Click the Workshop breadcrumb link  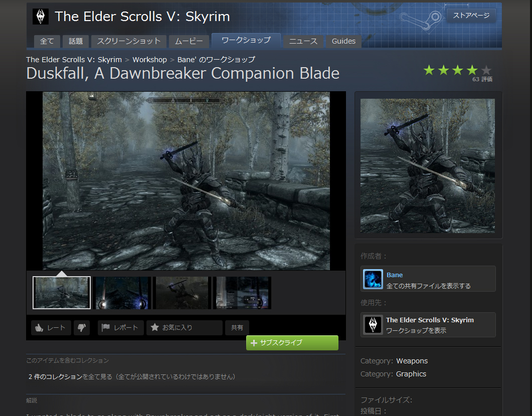coord(149,60)
